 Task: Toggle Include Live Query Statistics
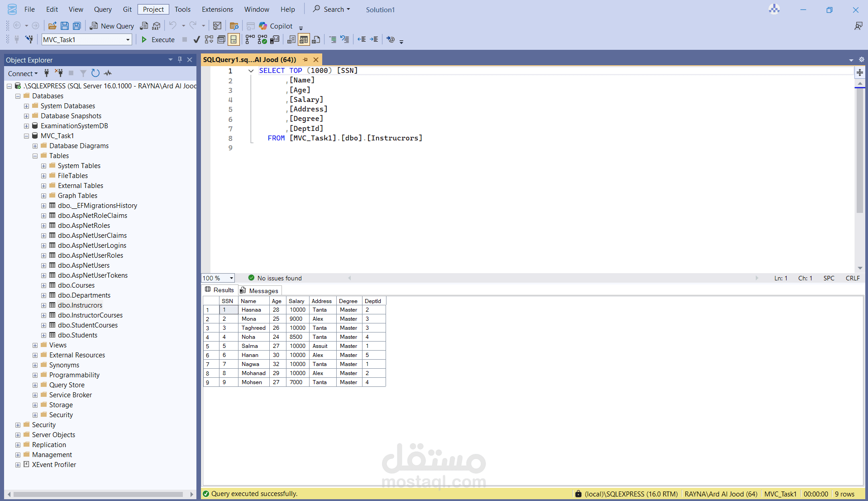tap(262, 39)
